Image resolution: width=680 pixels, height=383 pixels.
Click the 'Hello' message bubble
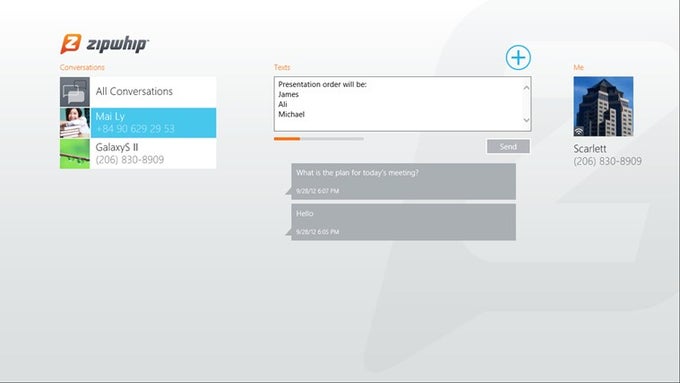point(400,222)
